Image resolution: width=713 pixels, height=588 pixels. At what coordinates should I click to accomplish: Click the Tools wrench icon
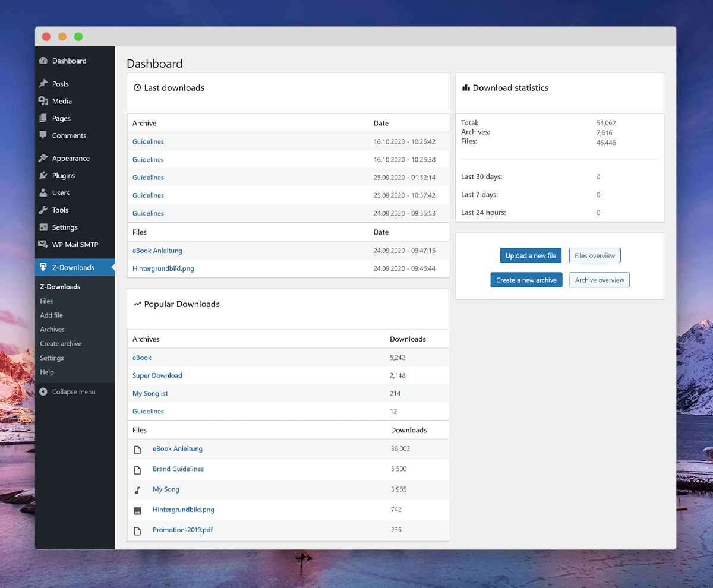click(x=43, y=210)
